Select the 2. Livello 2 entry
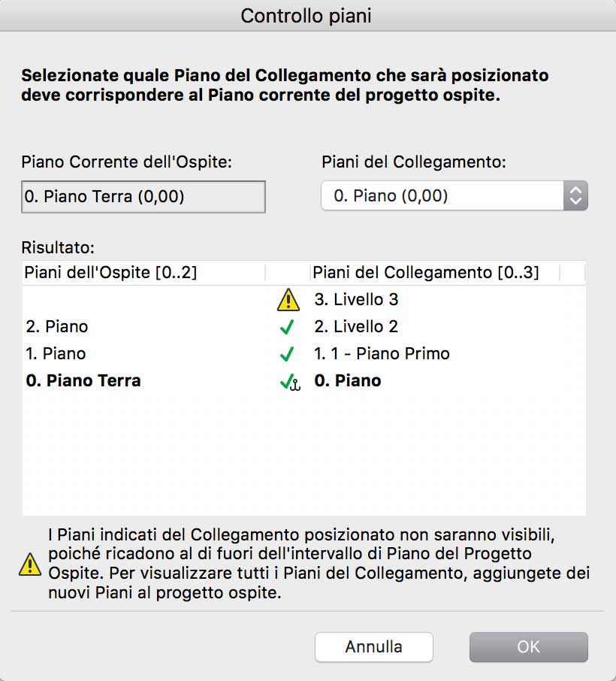Image resolution: width=616 pixels, height=681 pixels. tap(356, 327)
